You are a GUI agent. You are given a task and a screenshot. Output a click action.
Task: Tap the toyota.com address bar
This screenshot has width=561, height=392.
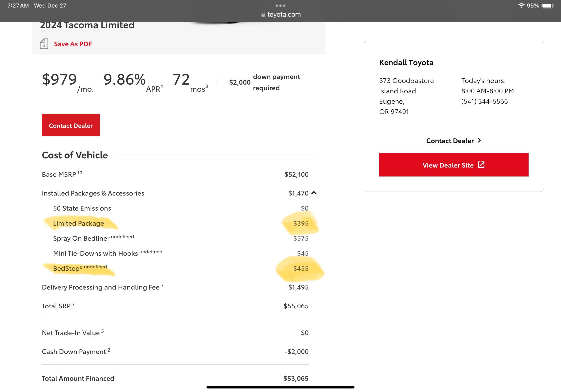tap(280, 14)
